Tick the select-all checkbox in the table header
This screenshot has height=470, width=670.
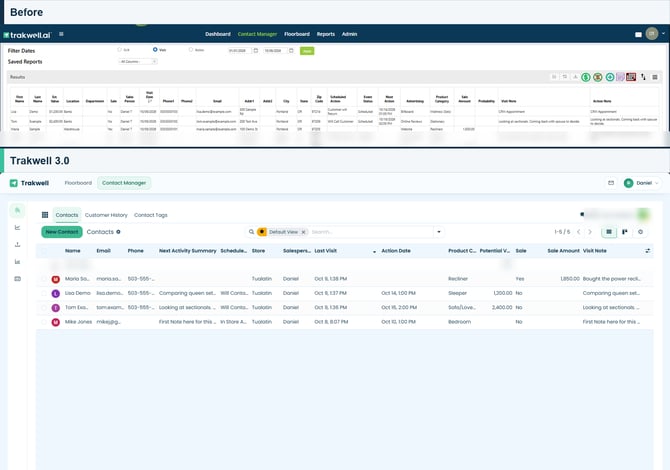click(44, 251)
